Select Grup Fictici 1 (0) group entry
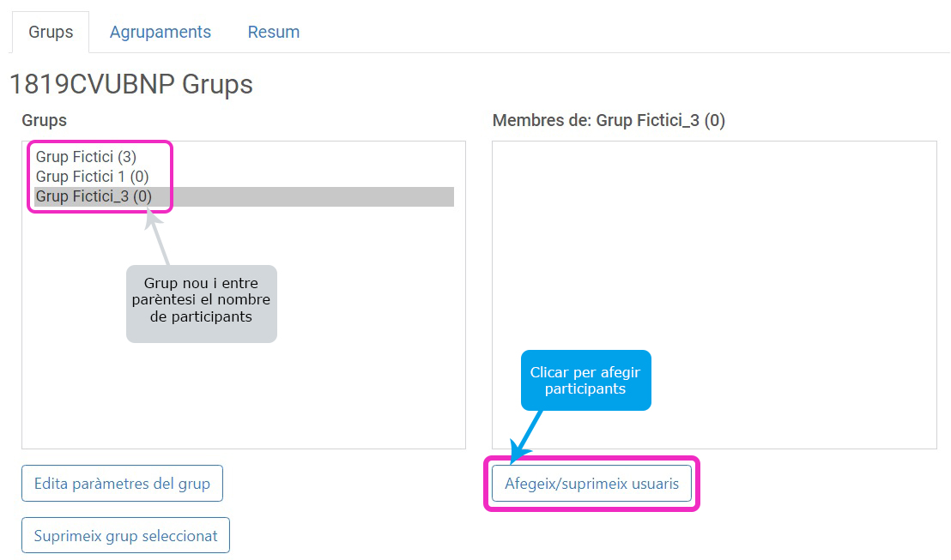Screen dimensions: 951x560 point(92,177)
